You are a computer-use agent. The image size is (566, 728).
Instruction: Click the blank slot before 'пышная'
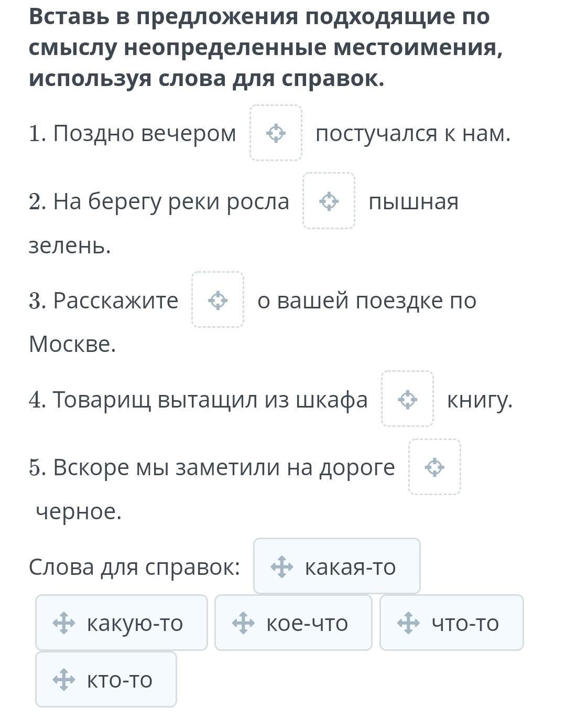(329, 201)
